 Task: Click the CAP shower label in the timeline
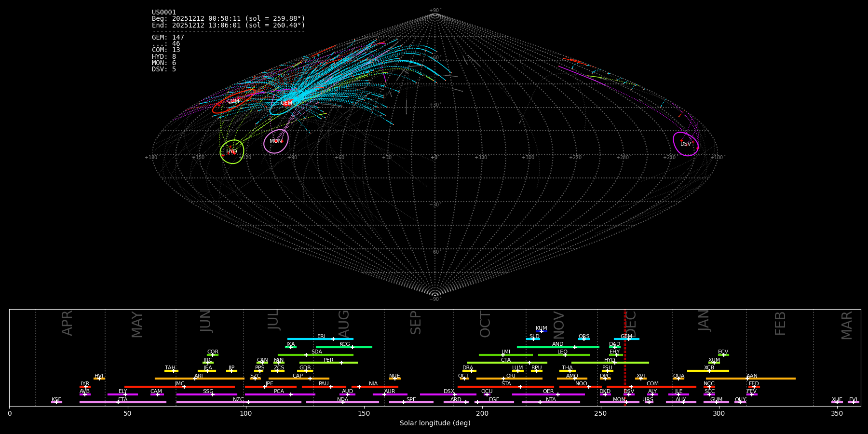tap(298, 376)
